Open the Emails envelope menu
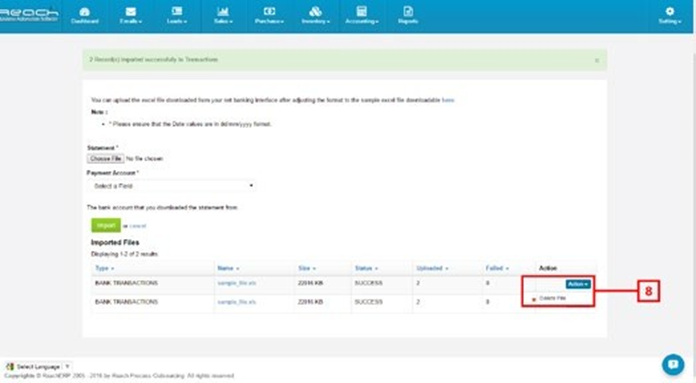696x383 pixels. coord(130,12)
